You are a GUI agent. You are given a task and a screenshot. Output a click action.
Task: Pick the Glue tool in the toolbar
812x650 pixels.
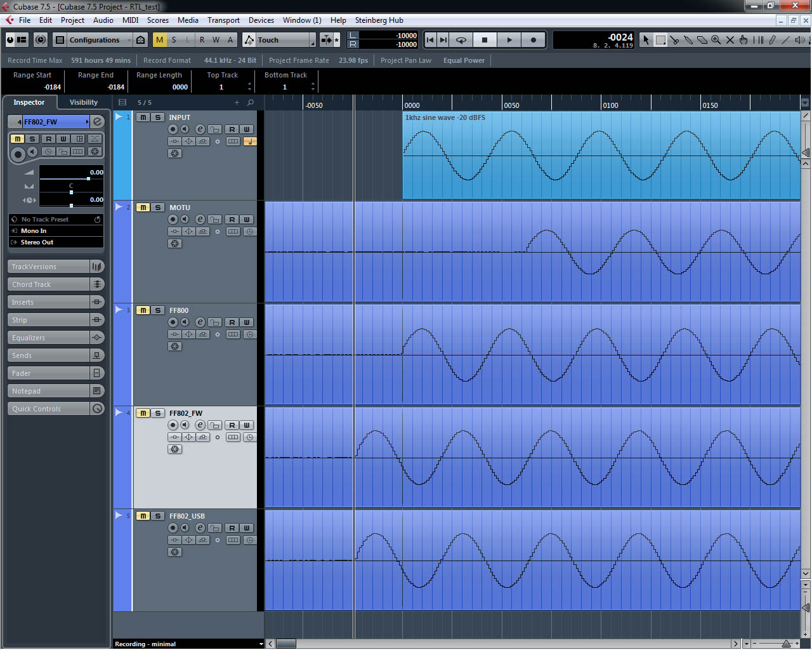688,40
